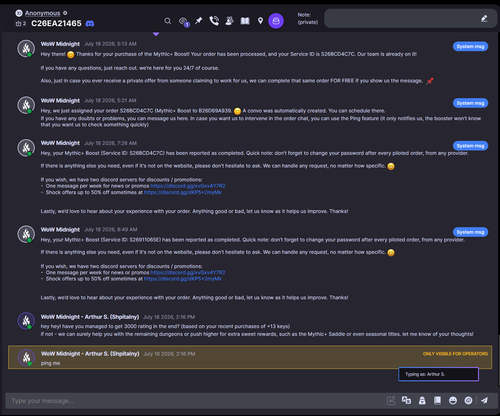Open the translate icon in message bar

[x=406, y=400]
